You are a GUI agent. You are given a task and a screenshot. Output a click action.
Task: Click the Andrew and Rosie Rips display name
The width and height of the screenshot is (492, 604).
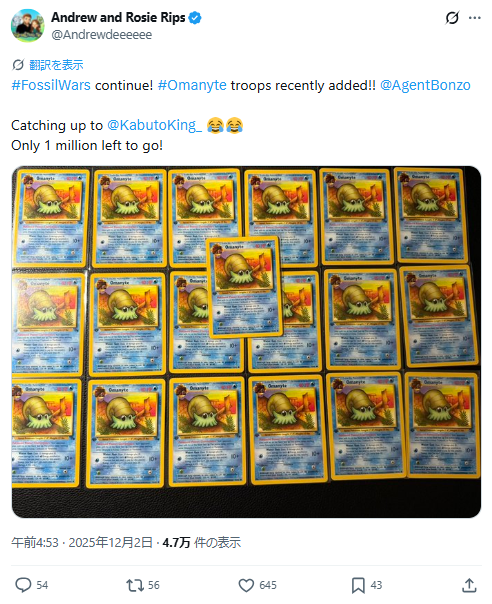[x=118, y=17]
